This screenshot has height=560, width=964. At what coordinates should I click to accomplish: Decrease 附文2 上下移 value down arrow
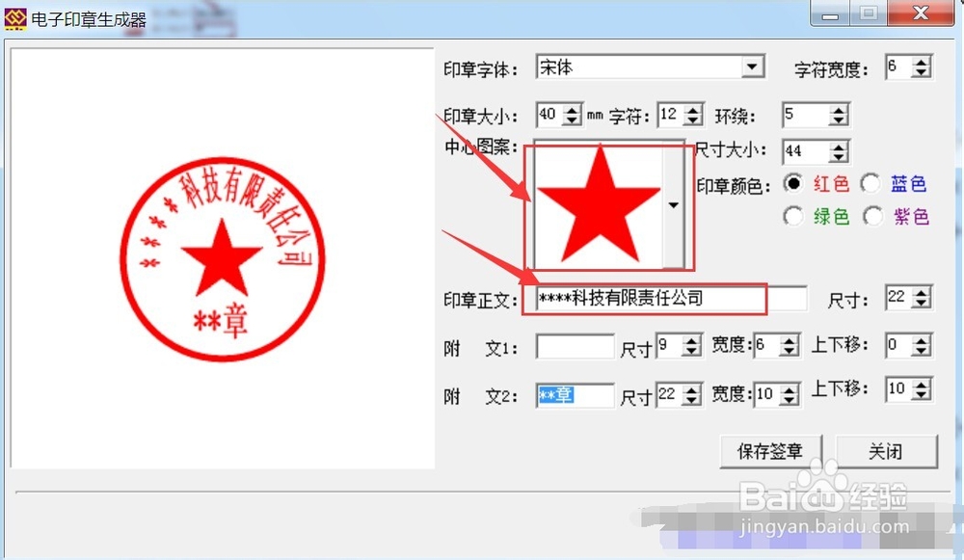[x=921, y=394]
